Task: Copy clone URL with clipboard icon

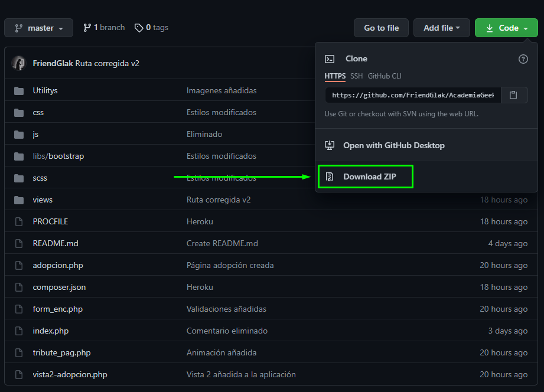Action: pyautogui.click(x=513, y=95)
